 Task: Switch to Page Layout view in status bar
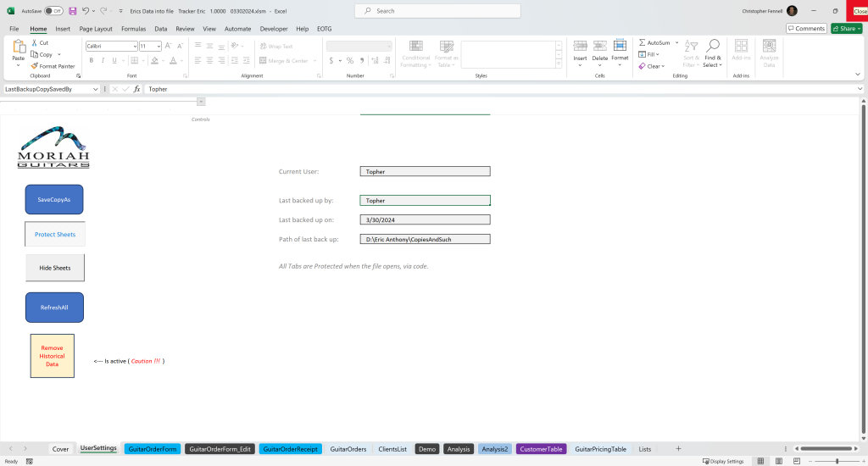(x=779, y=461)
